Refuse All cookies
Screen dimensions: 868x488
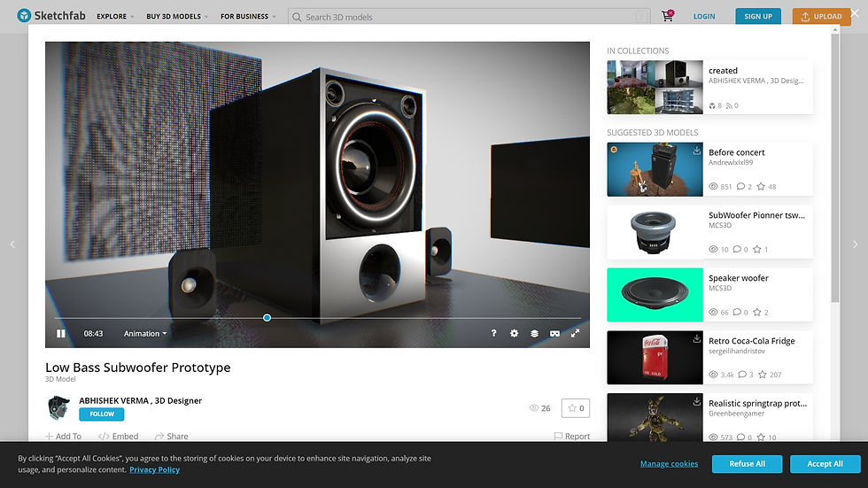point(747,464)
